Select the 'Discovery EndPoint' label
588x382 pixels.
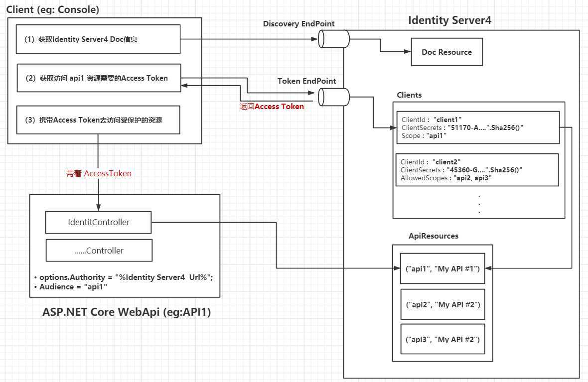click(299, 23)
